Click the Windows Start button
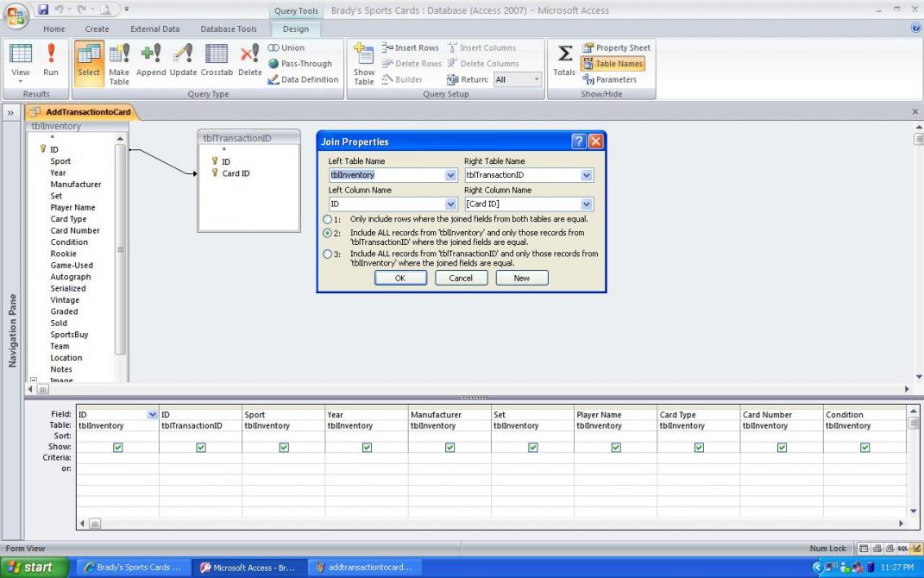 click(34, 568)
